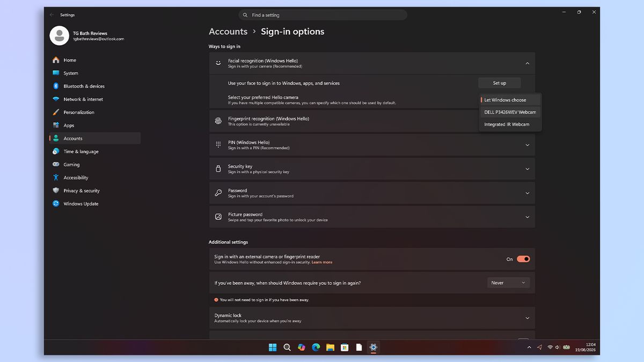Click the Find a setting search box

[323, 15]
